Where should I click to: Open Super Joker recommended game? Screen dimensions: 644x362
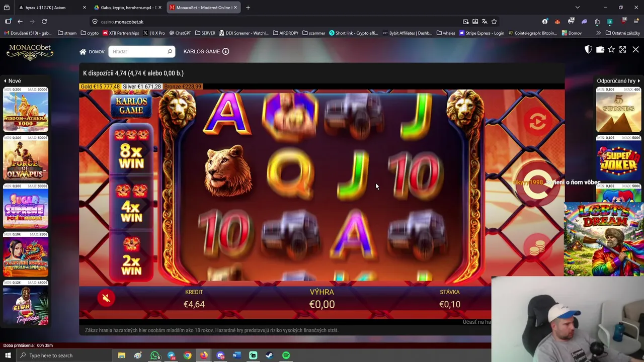[x=618, y=158]
